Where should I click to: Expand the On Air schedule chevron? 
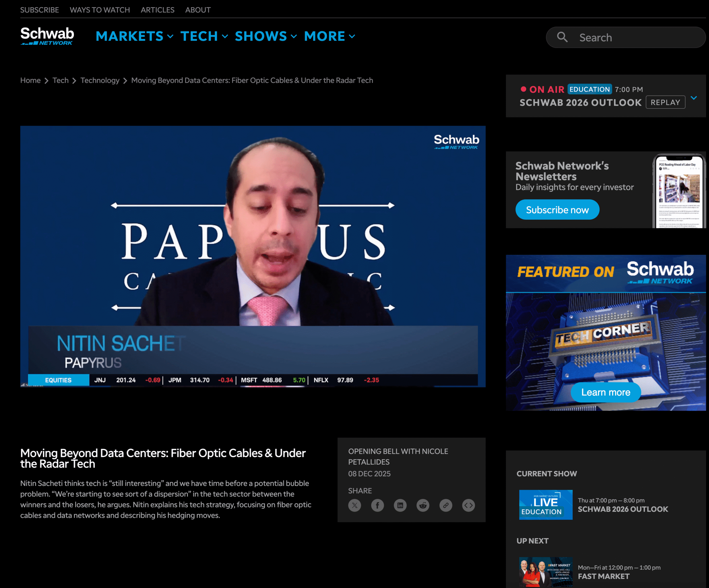click(x=694, y=98)
